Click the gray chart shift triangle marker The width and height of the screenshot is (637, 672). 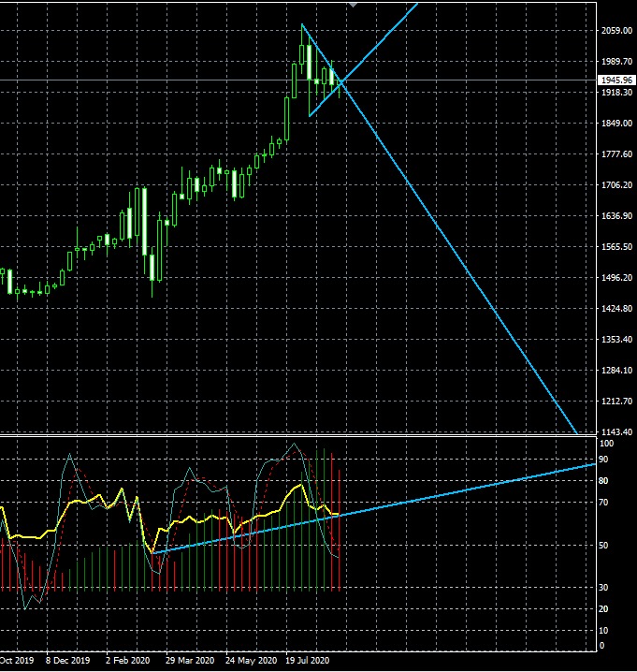pos(353,5)
